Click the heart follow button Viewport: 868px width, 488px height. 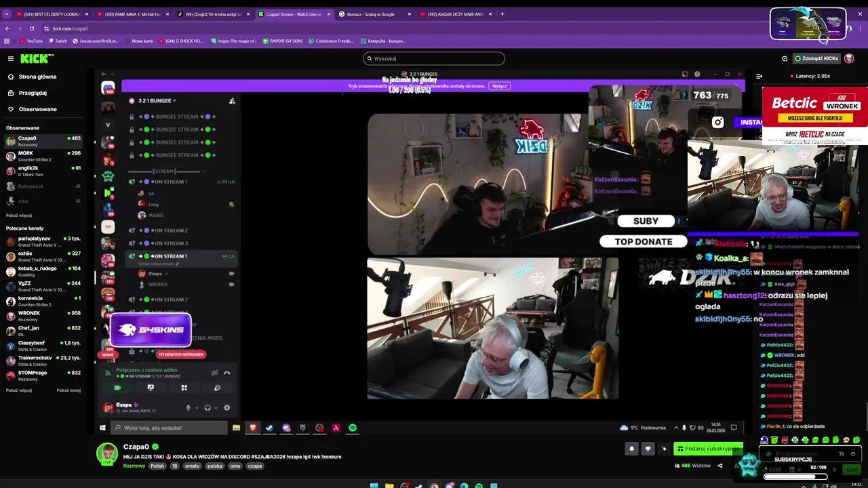click(x=648, y=448)
